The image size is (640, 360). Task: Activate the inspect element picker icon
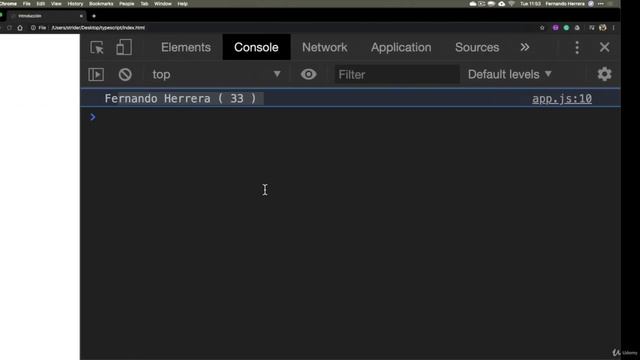97,47
